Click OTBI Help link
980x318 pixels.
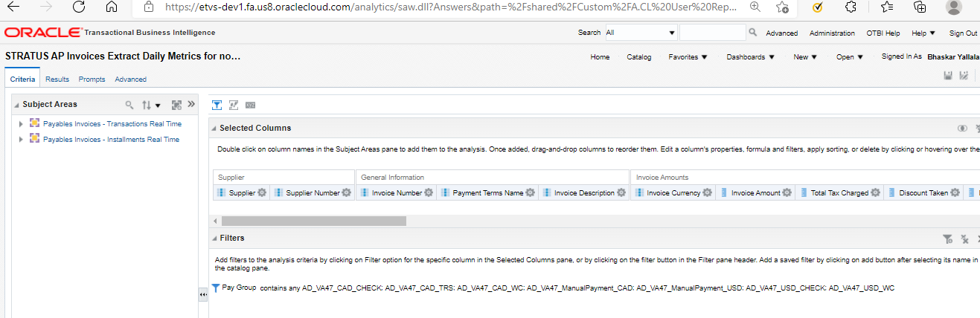coord(883,33)
